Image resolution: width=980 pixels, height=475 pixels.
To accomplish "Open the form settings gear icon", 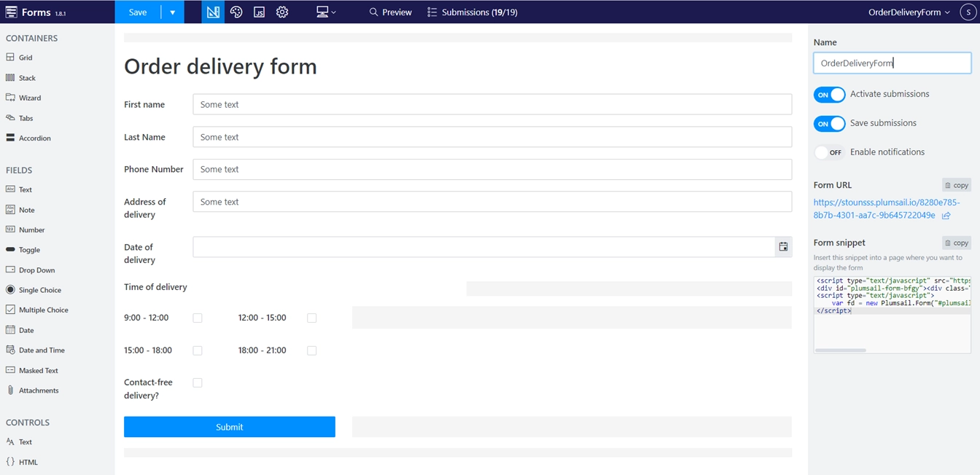I will point(282,12).
